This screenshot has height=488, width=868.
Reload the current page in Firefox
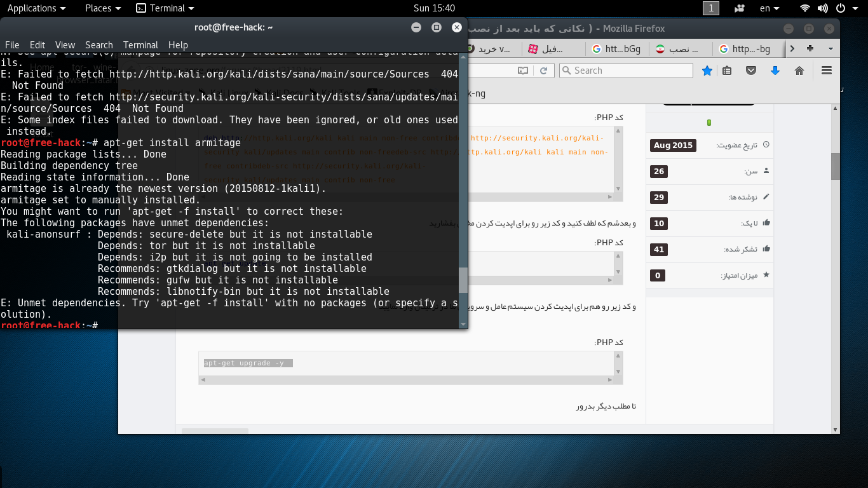click(x=543, y=71)
